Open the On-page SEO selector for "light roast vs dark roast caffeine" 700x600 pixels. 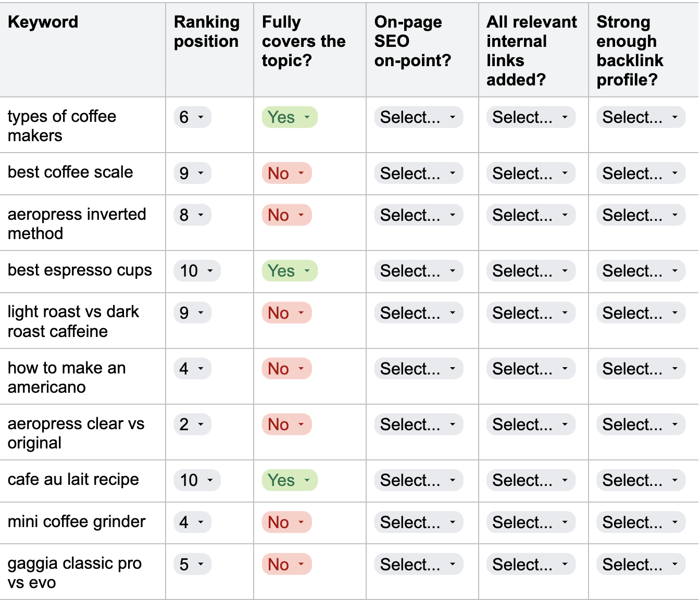[x=418, y=312]
